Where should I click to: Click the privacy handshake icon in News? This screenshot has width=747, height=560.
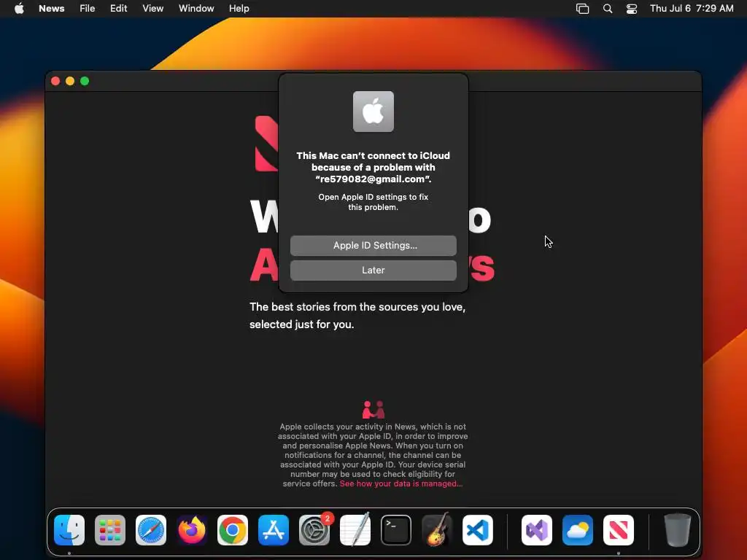tap(373, 410)
